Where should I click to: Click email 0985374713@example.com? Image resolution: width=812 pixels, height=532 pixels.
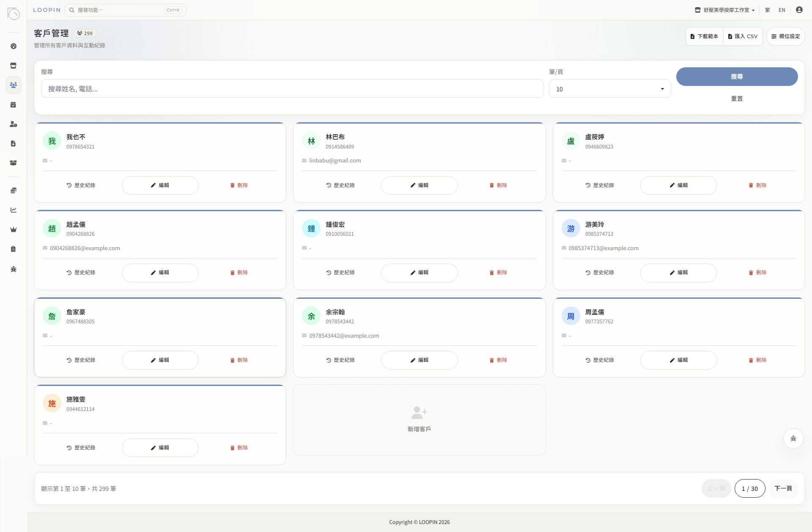pos(604,248)
